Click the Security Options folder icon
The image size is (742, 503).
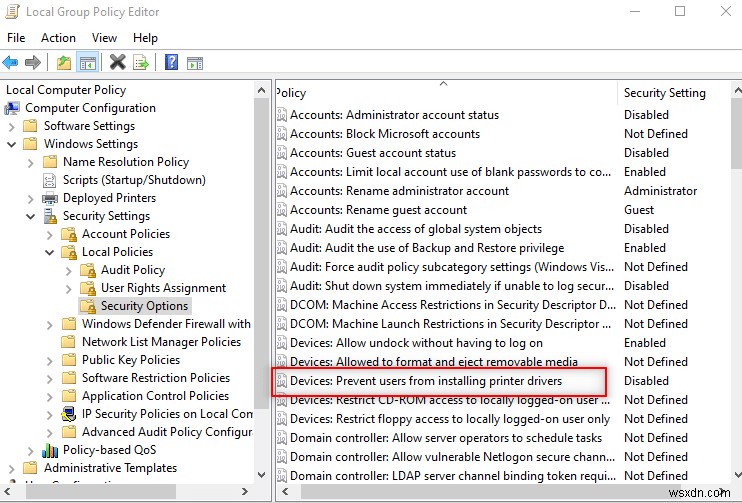[x=88, y=306]
